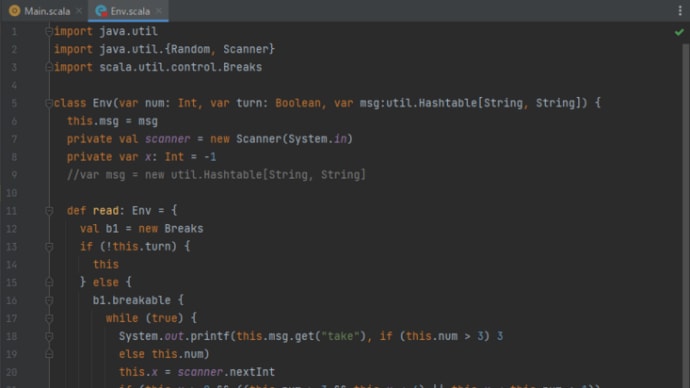Screen dimensions: 690x388
Task: Close the Env.scala tab
Action: (159, 11)
